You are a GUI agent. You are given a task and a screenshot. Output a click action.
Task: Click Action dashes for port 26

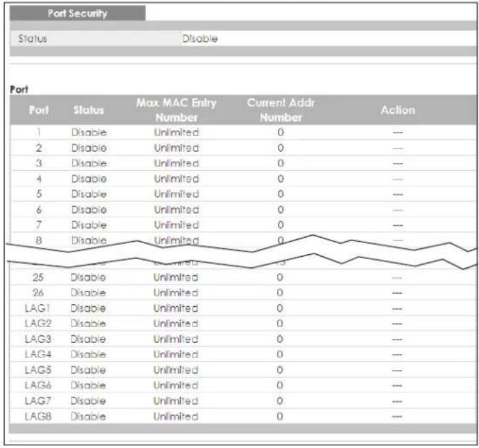coord(397,293)
